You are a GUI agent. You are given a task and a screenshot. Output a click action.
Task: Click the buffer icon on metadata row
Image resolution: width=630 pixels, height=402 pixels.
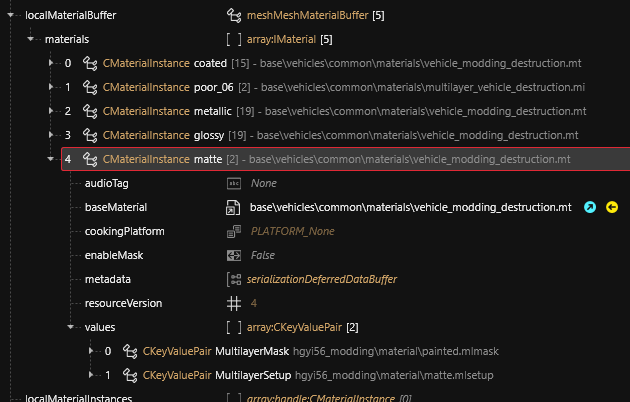click(x=234, y=279)
